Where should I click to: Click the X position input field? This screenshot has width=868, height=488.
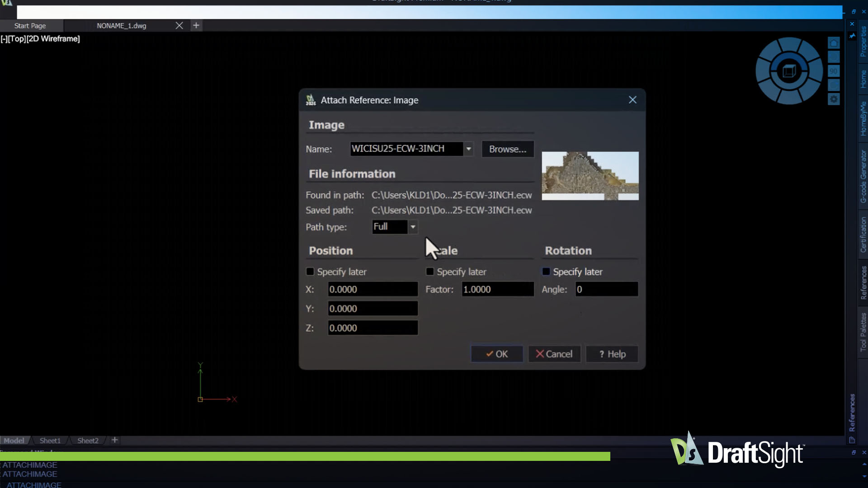click(x=373, y=289)
